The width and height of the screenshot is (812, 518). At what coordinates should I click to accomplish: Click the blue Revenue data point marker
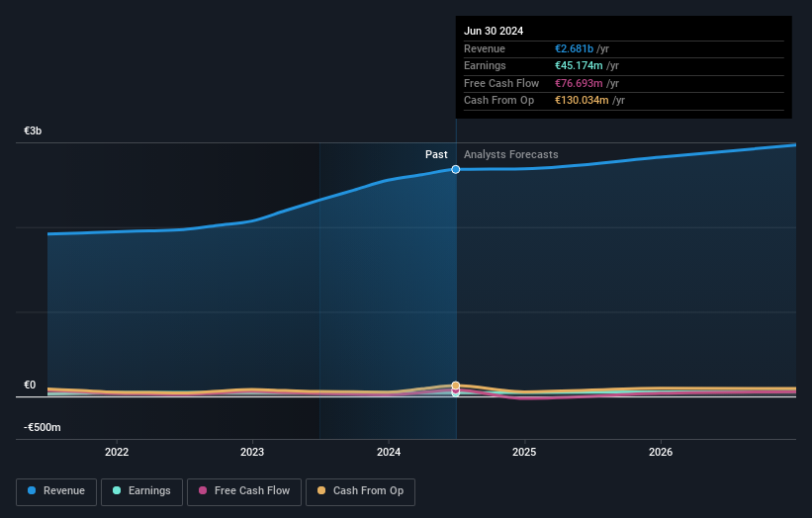click(456, 169)
